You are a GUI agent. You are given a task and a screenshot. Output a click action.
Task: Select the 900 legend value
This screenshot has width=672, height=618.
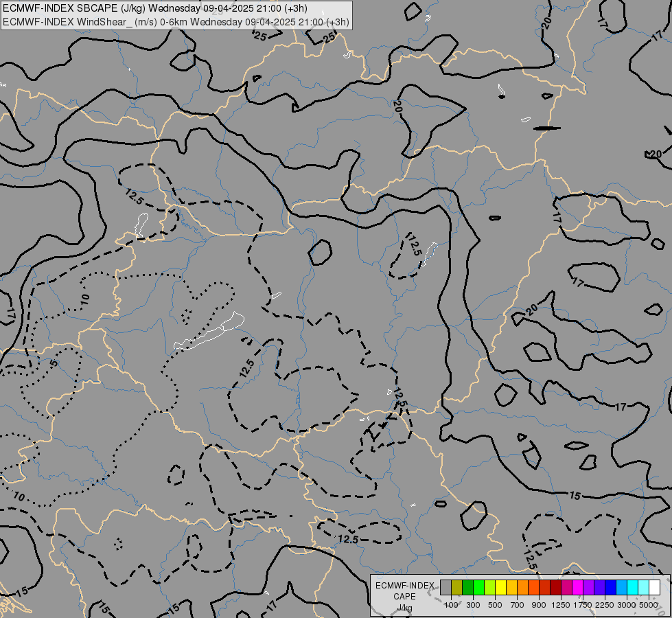point(539,605)
